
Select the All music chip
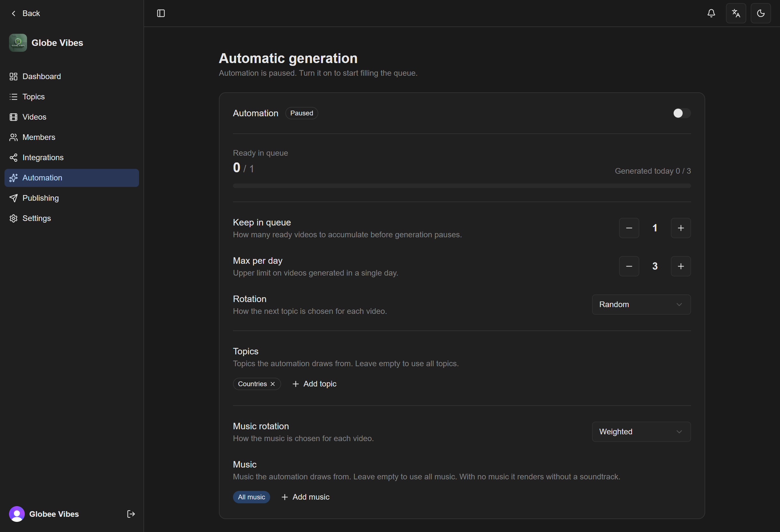(251, 497)
